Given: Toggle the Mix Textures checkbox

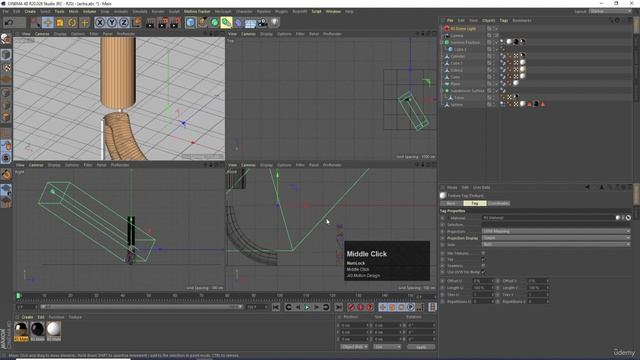Looking at the screenshot, I should (x=484, y=253).
